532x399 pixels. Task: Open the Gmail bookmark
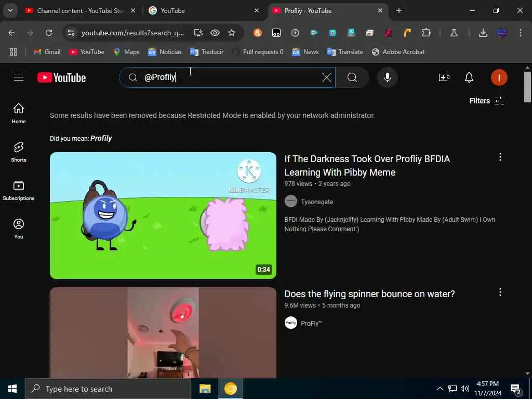(x=47, y=52)
